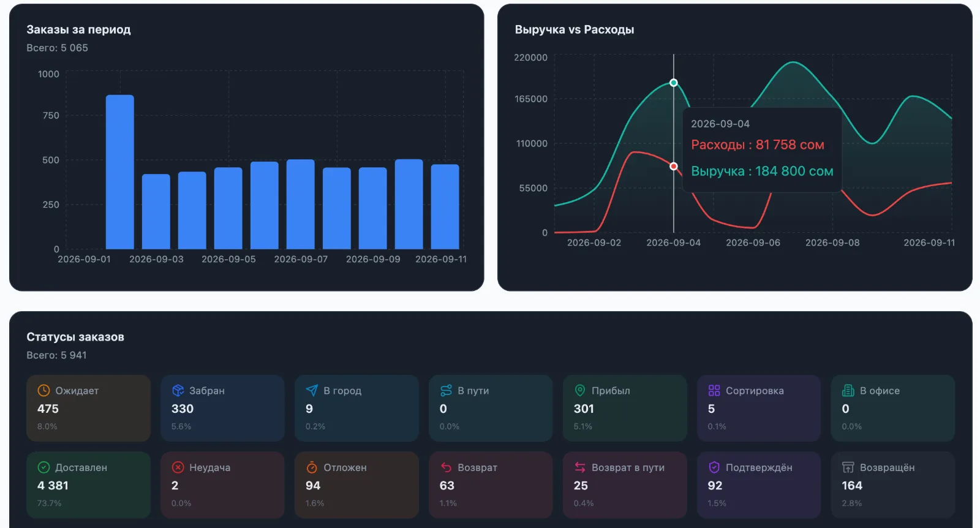Click the 'В город' status label

pos(342,391)
